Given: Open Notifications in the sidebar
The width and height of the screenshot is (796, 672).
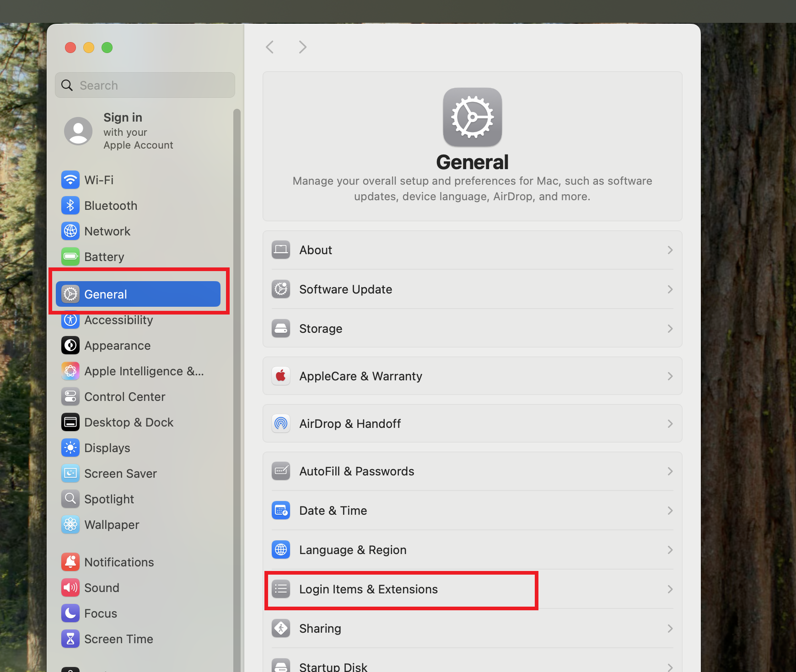Looking at the screenshot, I should click(x=119, y=562).
